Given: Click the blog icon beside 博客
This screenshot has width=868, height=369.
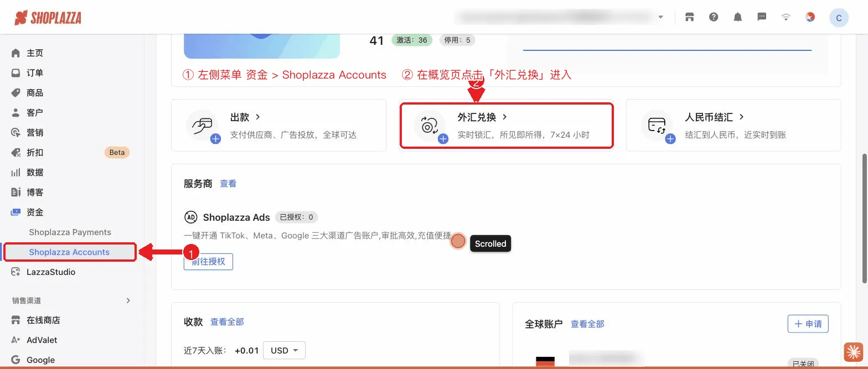Looking at the screenshot, I should click(15, 193).
